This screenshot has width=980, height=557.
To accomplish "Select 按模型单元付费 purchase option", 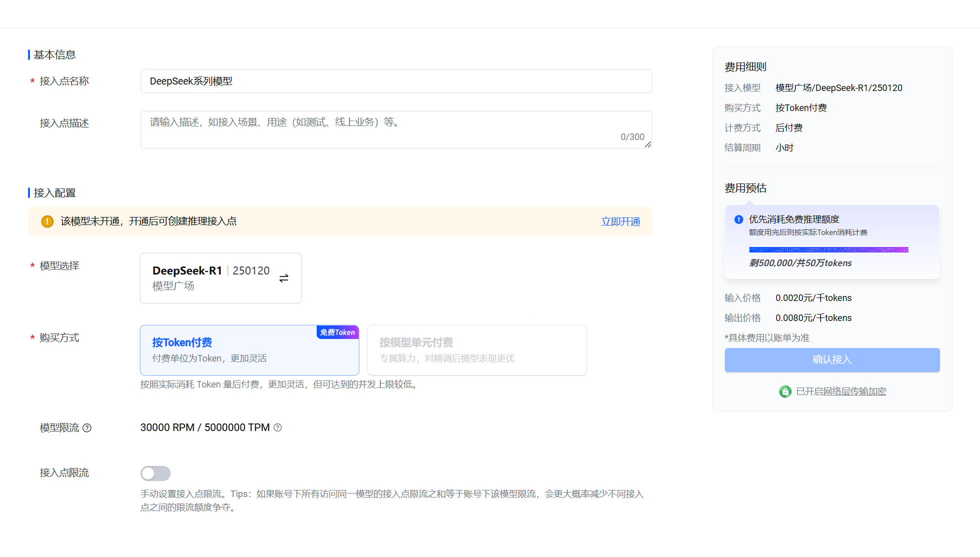I will (x=476, y=350).
